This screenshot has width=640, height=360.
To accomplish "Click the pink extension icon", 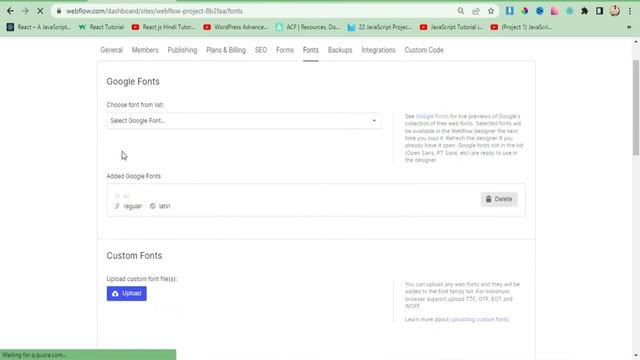I will click(x=554, y=11).
